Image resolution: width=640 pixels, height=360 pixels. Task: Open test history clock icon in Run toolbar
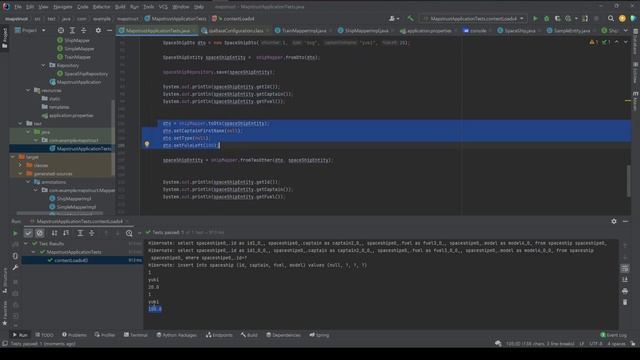coord(129,233)
